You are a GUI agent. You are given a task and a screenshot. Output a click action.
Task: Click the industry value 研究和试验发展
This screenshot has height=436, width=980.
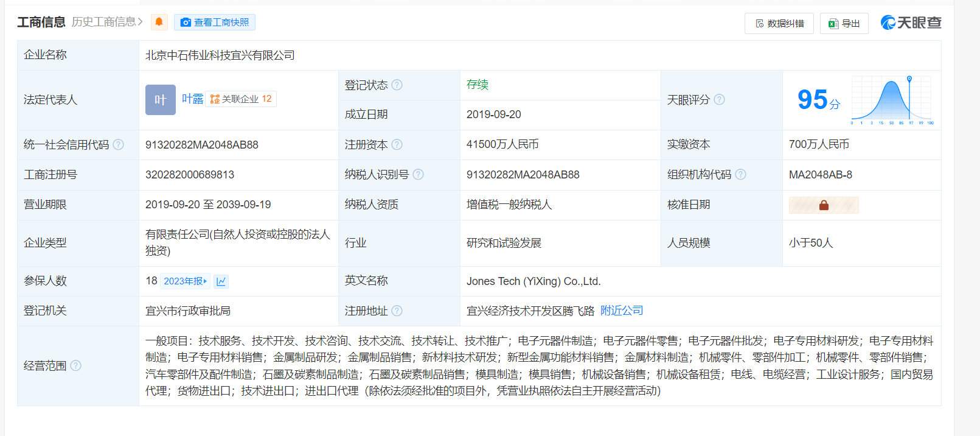pyautogui.click(x=504, y=243)
